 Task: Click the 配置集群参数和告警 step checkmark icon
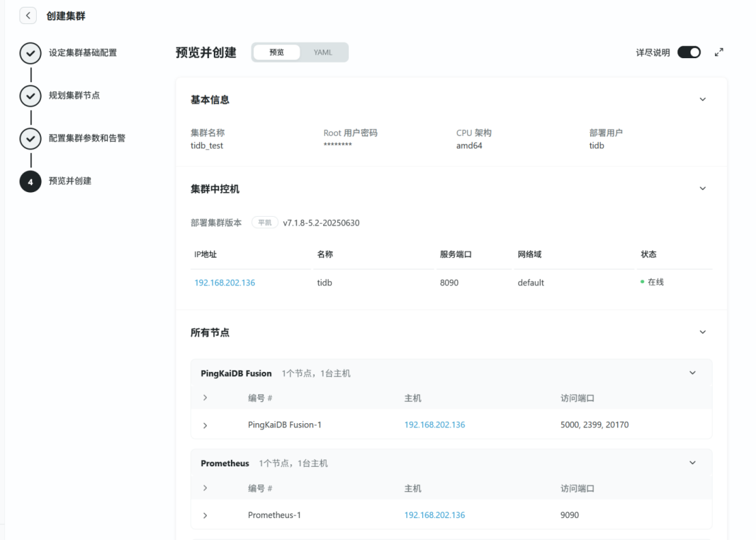(x=30, y=139)
